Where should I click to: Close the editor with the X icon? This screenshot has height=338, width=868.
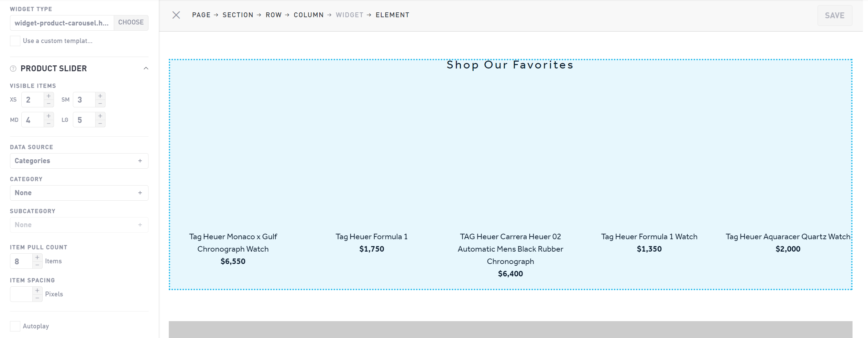pyautogui.click(x=176, y=15)
